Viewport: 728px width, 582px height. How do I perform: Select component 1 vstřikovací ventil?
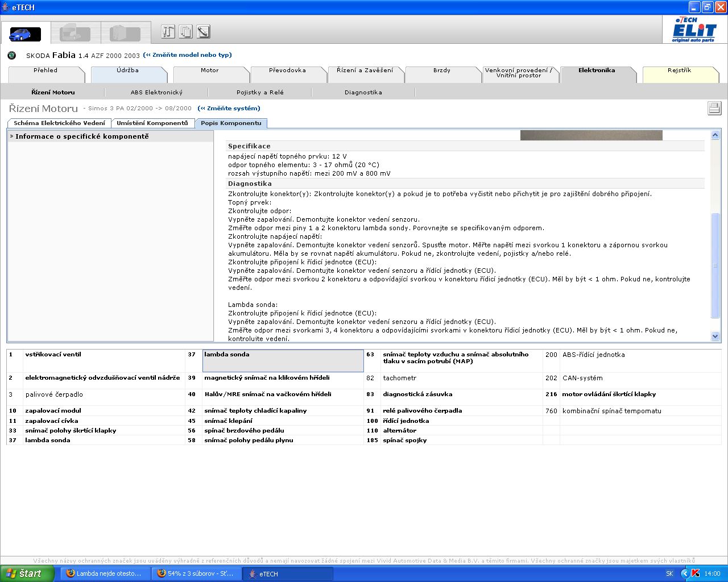click(53, 354)
